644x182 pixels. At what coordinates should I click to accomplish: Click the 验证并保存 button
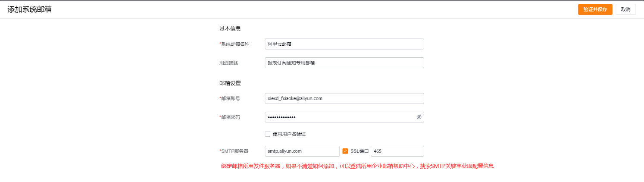coord(595,9)
